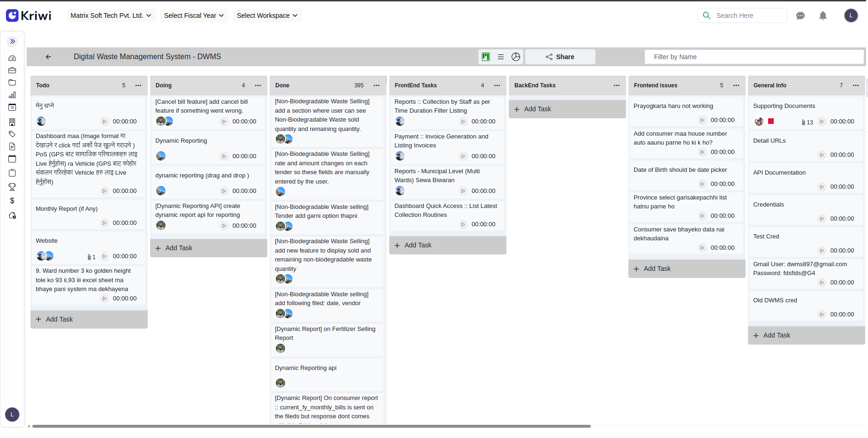Open the chat messages icon
Screen dimensions: 868x438
(800, 16)
